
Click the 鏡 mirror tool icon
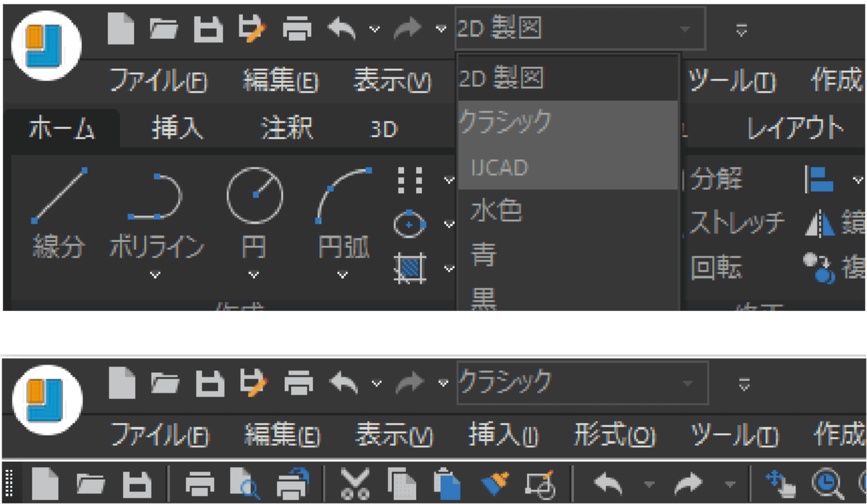point(820,223)
